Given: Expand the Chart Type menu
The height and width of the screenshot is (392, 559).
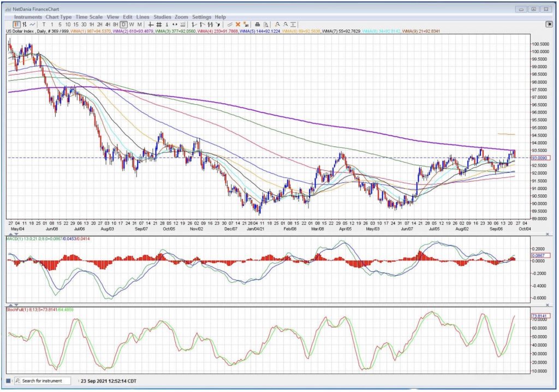Looking at the screenshot, I should [59, 17].
